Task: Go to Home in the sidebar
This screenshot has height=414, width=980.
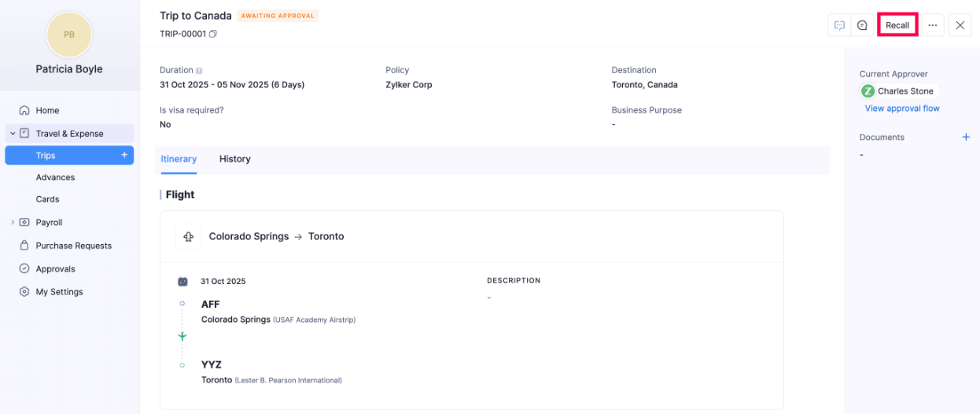Action: 47,110
